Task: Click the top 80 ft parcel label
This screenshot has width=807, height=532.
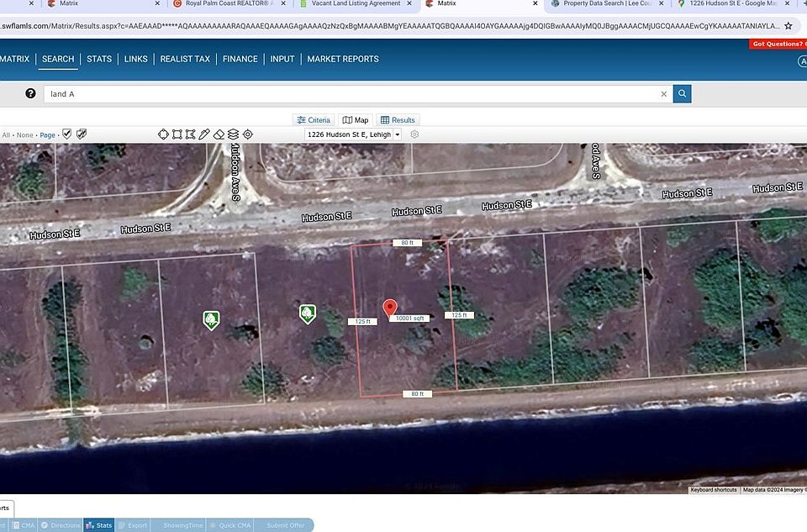Action: (407, 243)
